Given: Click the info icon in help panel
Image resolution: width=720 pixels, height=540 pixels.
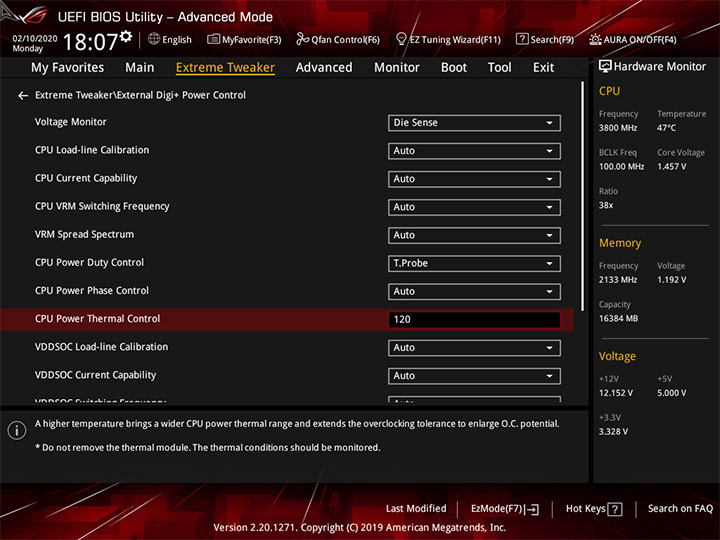Looking at the screenshot, I should point(17,430).
